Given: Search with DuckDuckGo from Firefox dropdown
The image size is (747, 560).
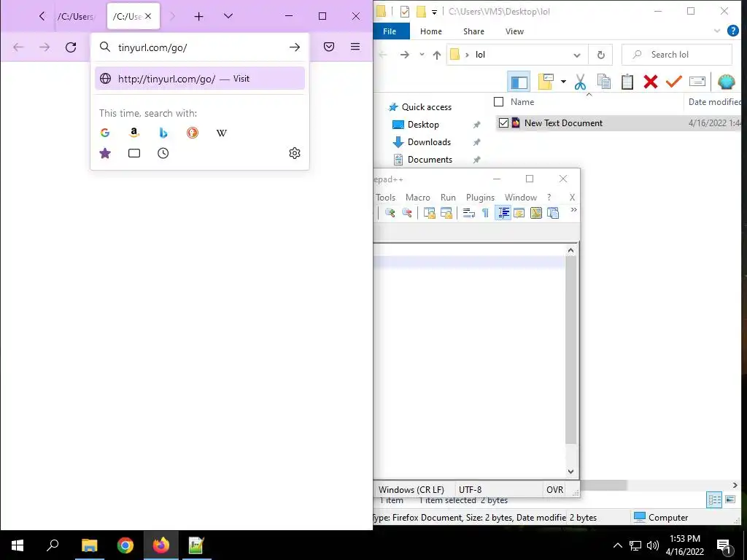Looking at the screenshot, I should coord(193,133).
